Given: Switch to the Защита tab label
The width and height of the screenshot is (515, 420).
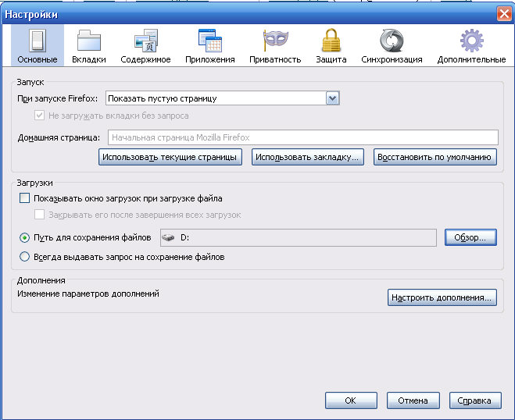Looking at the screenshot, I should (331, 59).
